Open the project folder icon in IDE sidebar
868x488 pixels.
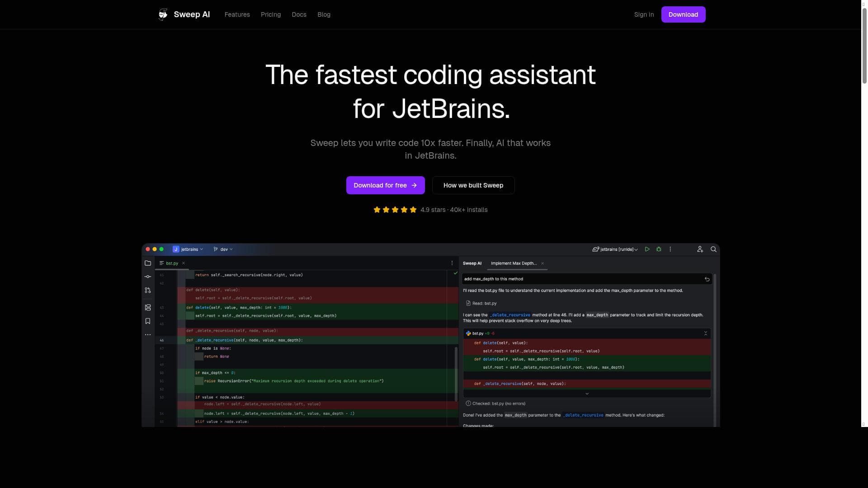click(x=148, y=263)
